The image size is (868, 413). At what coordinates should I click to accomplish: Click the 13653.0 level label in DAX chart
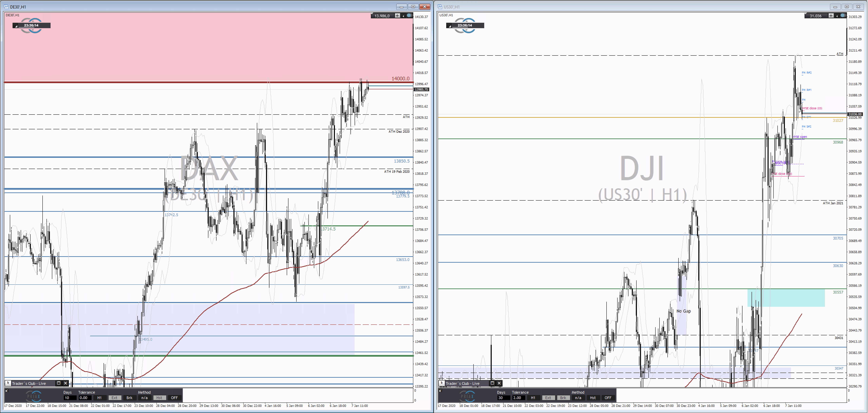click(x=403, y=260)
